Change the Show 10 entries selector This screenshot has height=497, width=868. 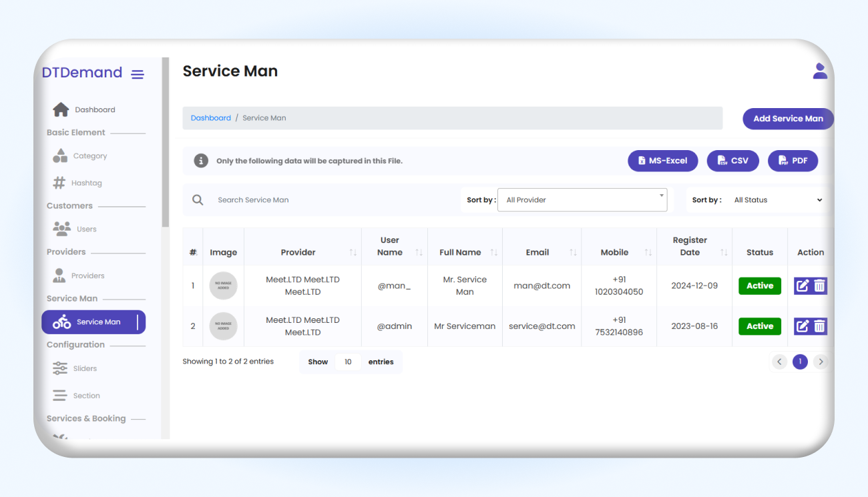coord(348,362)
